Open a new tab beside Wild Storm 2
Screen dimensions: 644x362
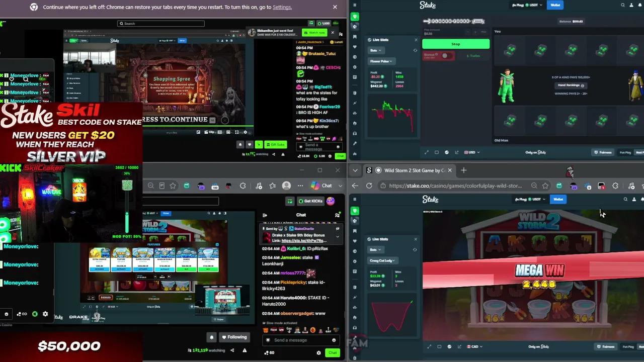[x=463, y=170]
